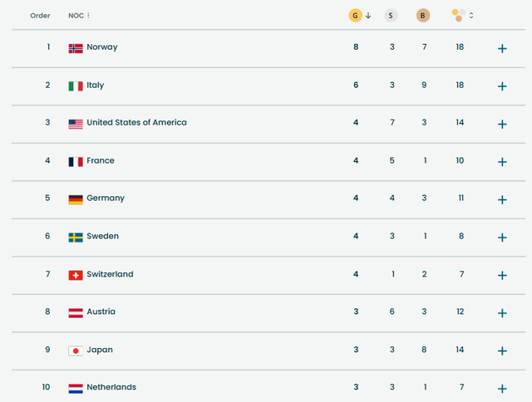Sort by bronze medal column
Viewport: 532px width, 402px height.
point(425,15)
